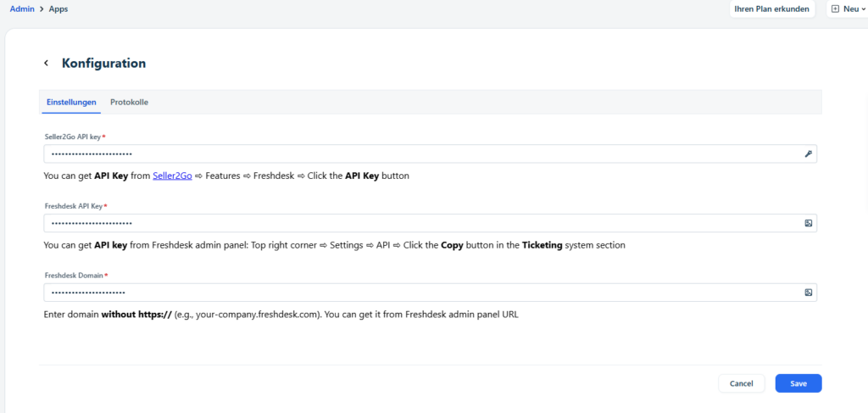Open the Admin breadcrumb link
This screenshot has height=413, width=868.
point(22,8)
